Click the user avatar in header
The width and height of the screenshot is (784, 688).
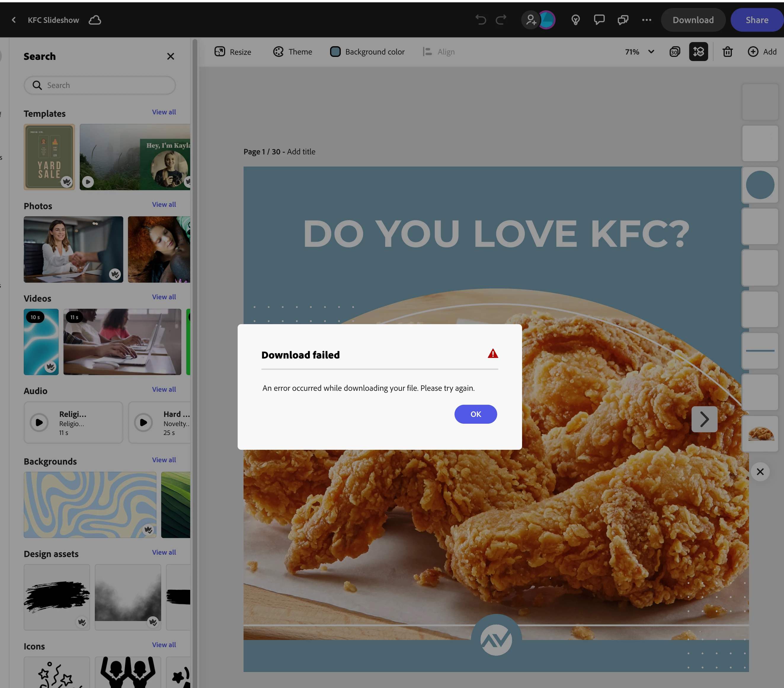[x=547, y=20]
